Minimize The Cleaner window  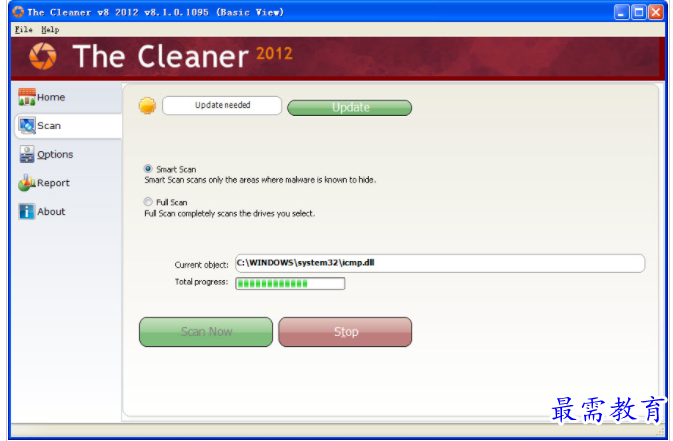coord(621,12)
